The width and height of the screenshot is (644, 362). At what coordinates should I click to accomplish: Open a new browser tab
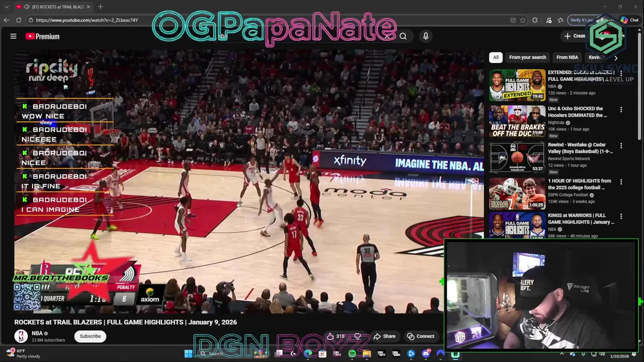(101, 7)
